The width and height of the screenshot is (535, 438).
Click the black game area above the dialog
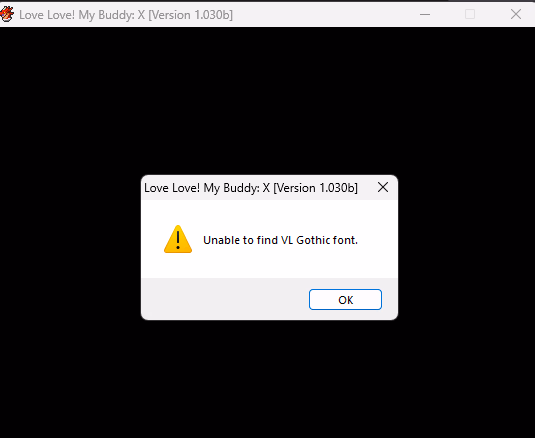268,101
